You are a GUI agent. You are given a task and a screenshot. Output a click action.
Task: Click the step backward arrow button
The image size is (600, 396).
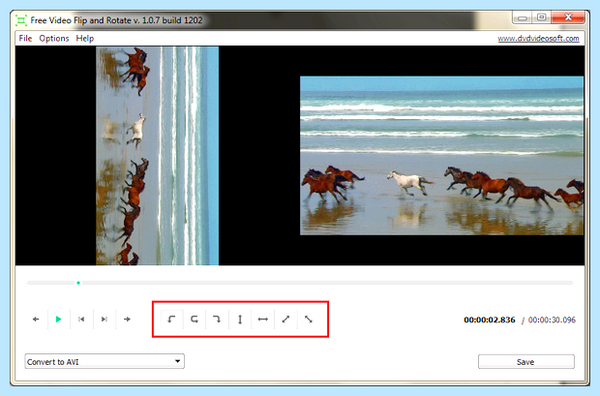coord(36,319)
